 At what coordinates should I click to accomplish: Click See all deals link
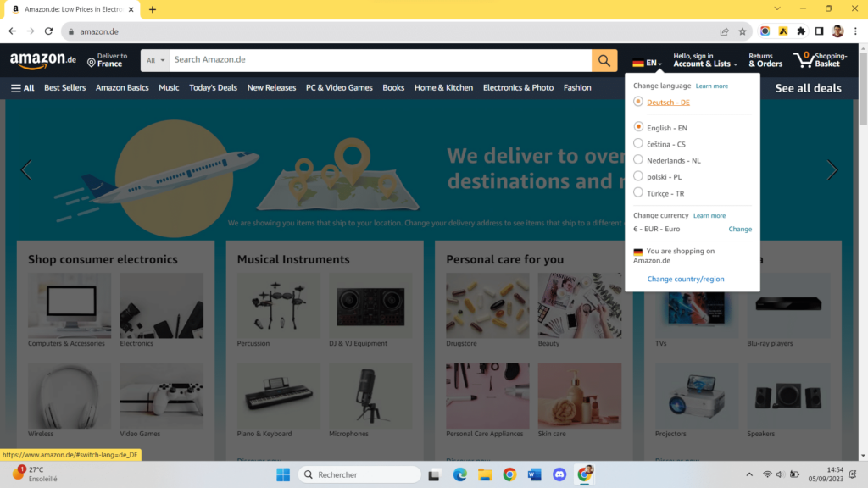point(808,88)
